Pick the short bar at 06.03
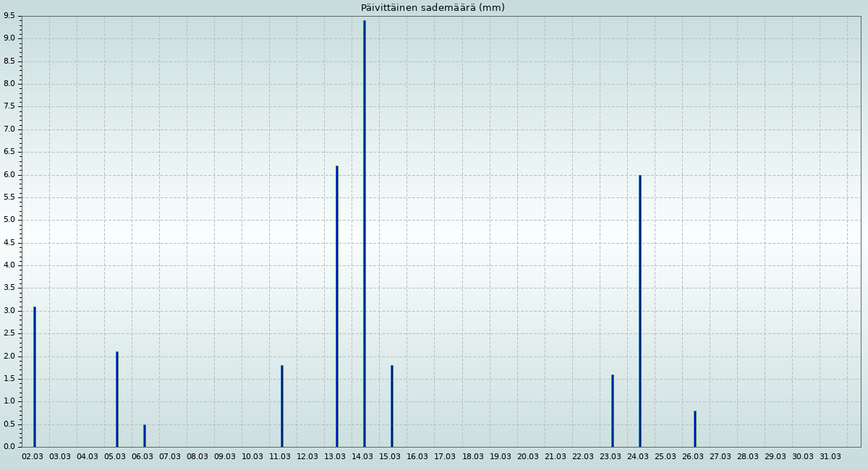The image size is (868, 470). coord(145,435)
